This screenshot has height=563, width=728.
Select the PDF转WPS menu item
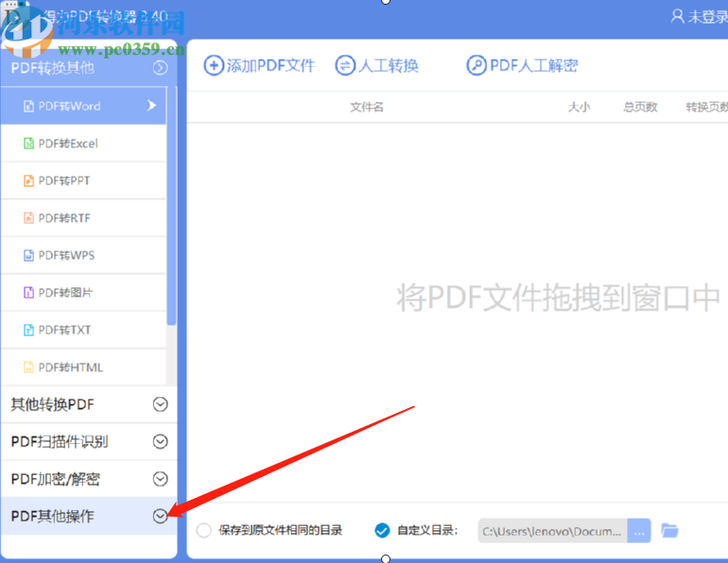click(83, 255)
